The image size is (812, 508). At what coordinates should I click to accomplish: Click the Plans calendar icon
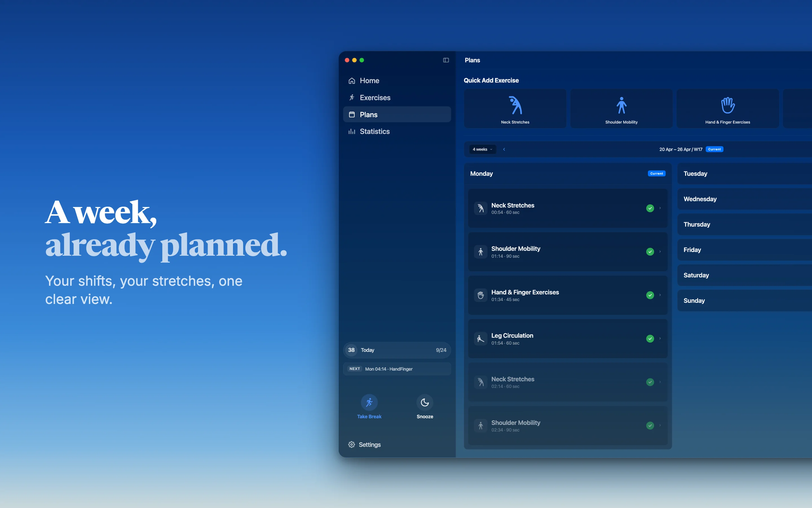(x=352, y=115)
